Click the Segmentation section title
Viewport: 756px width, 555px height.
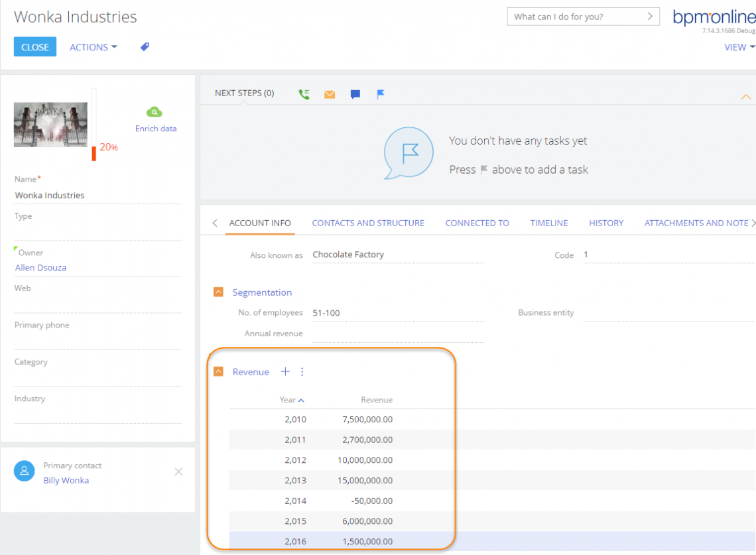pyautogui.click(x=262, y=292)
